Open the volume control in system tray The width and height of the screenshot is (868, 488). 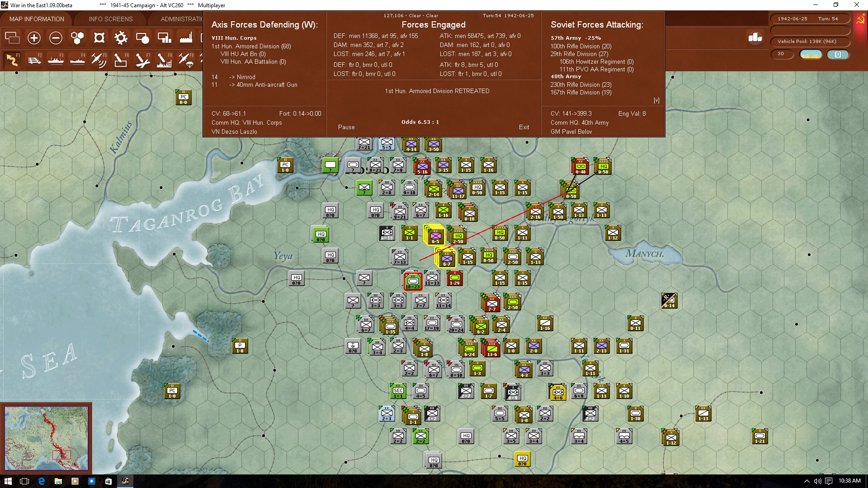pos(817,481)
